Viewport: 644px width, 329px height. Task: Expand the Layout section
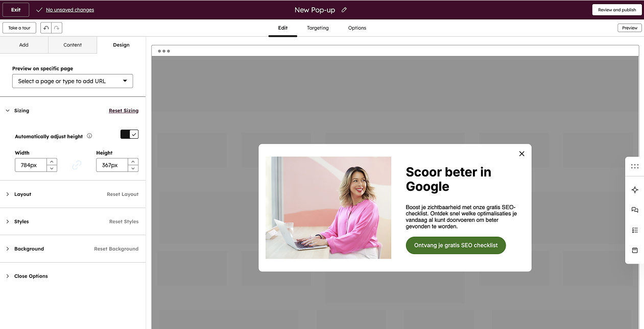[x=22, y=194]
